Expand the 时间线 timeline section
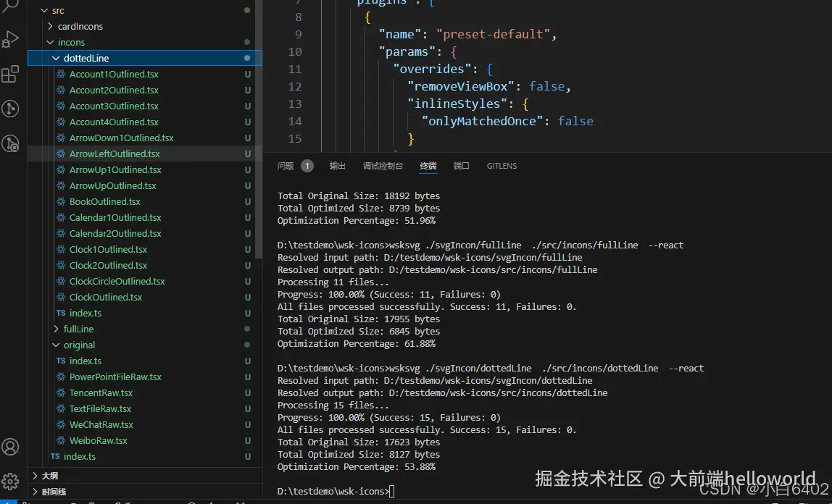 [x=35, y=492]
